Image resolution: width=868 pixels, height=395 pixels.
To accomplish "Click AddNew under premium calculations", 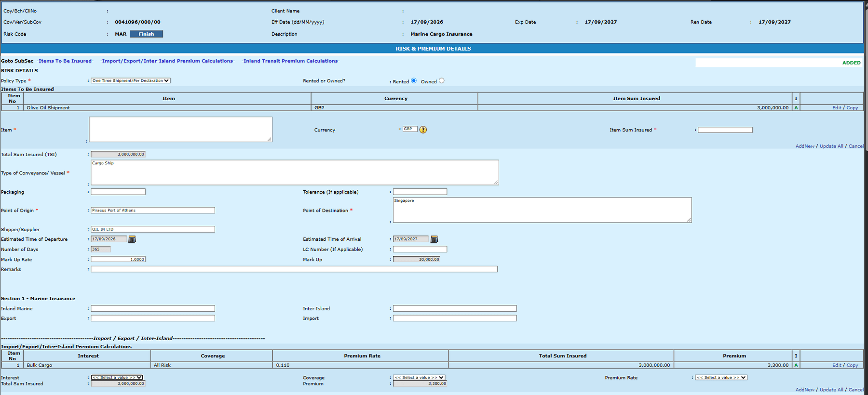I will [805, 390].
